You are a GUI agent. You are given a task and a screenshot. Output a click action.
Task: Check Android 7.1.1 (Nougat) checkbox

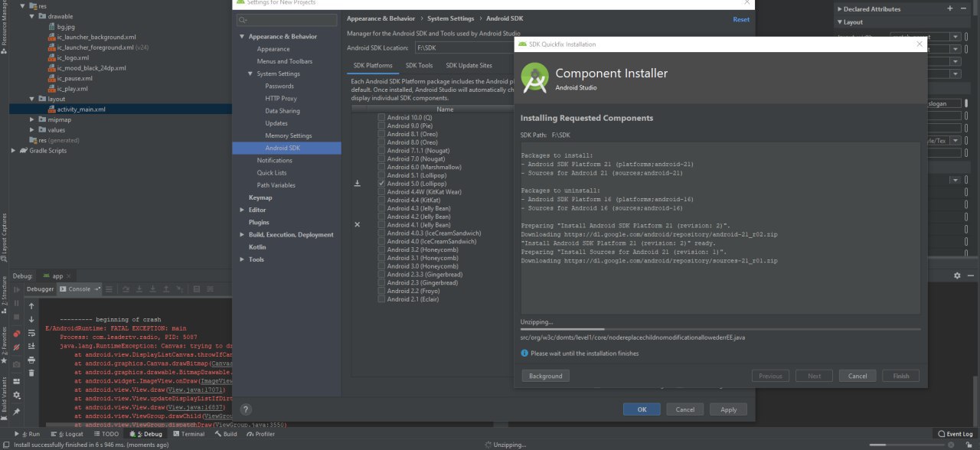[381, 151]
